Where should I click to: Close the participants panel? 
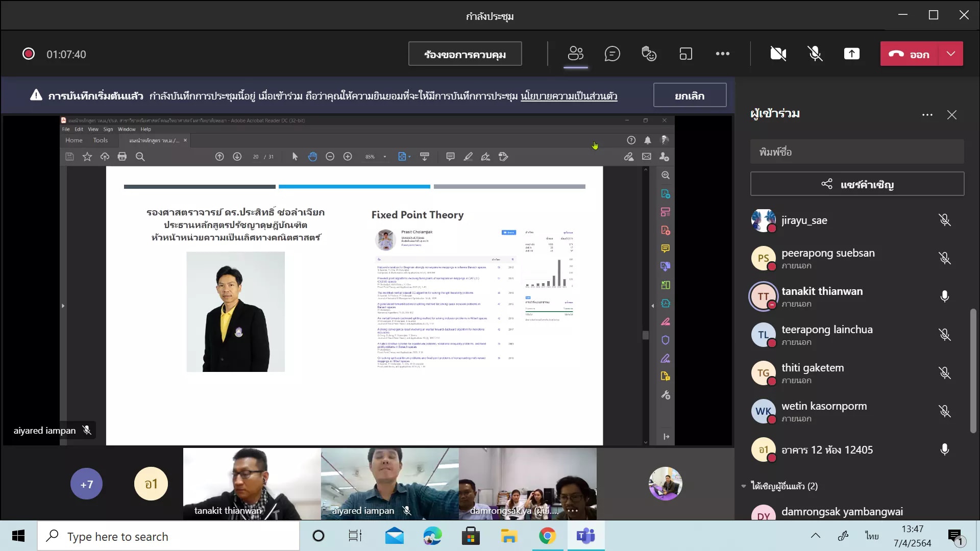click(x=951, y=115)
